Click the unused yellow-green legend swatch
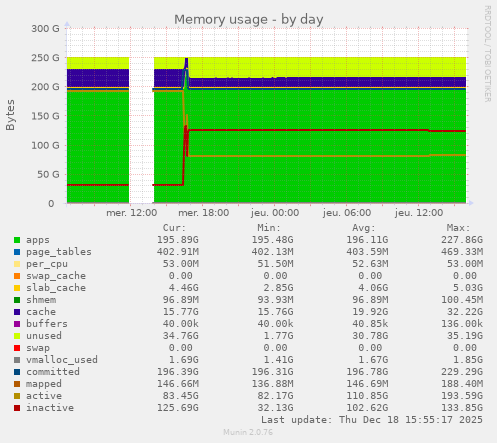 [17, 336]
